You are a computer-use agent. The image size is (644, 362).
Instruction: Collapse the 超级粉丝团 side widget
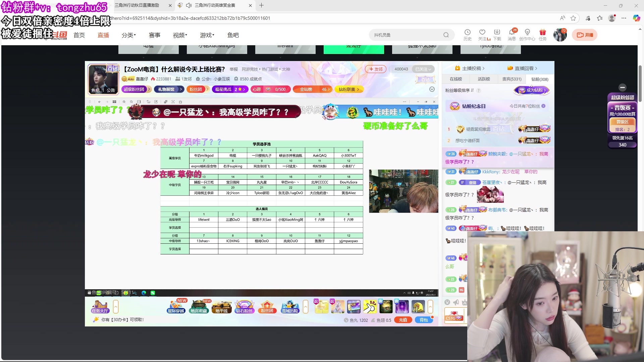623,87
